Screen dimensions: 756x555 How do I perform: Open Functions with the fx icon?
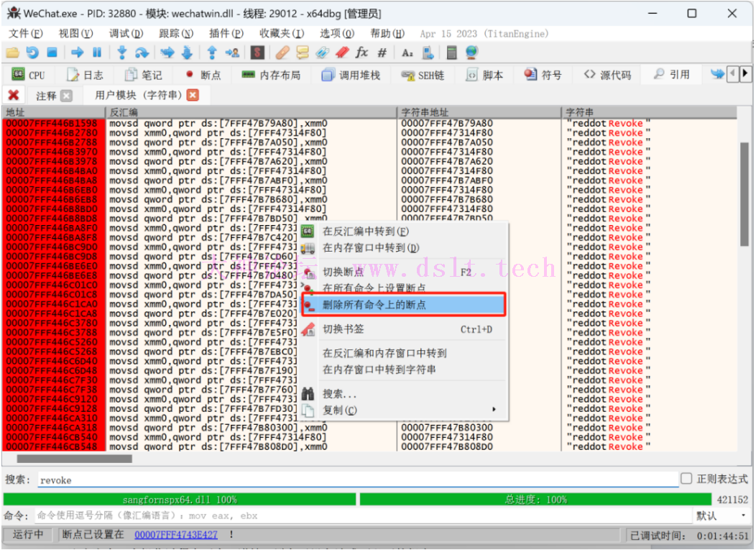(361, 52)
